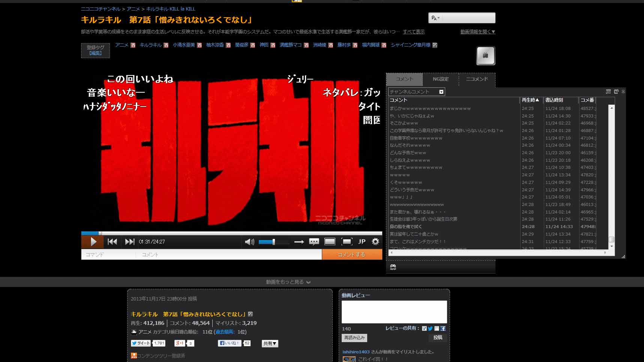Open the search type dropdown in the search box
The width and height of the screenshot is (644, 362).
click(435, 18)
